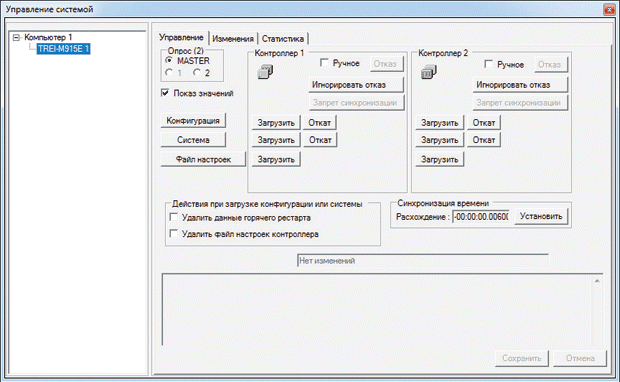Click the Установить time sync button

541,216
